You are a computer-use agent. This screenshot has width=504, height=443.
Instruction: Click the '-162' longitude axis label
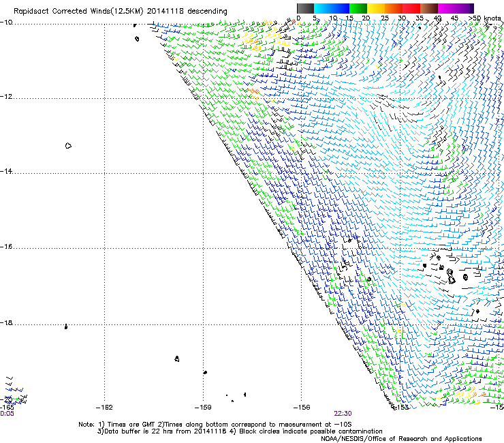tap(104, 408)
